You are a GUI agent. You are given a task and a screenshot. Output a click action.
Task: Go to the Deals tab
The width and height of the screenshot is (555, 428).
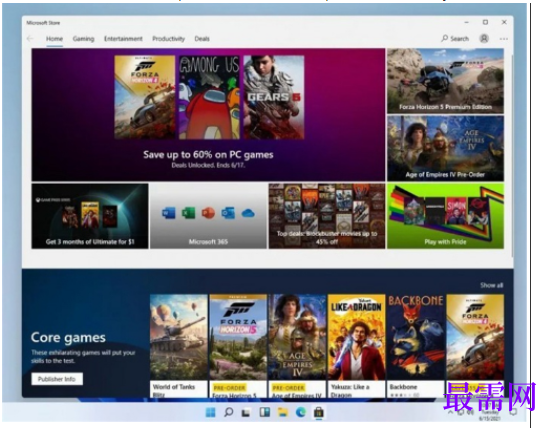(202, 39)
